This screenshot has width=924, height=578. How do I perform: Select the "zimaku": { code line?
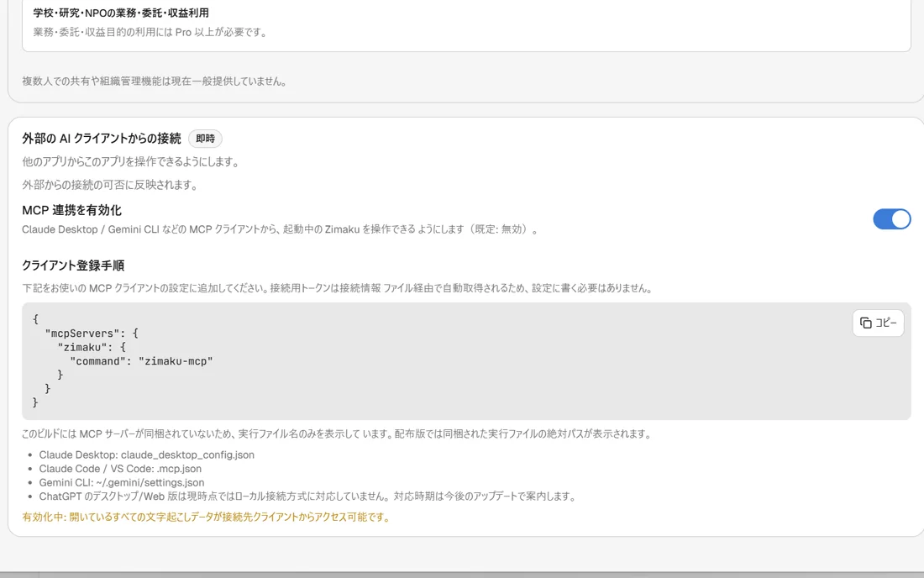coord(92,348)
